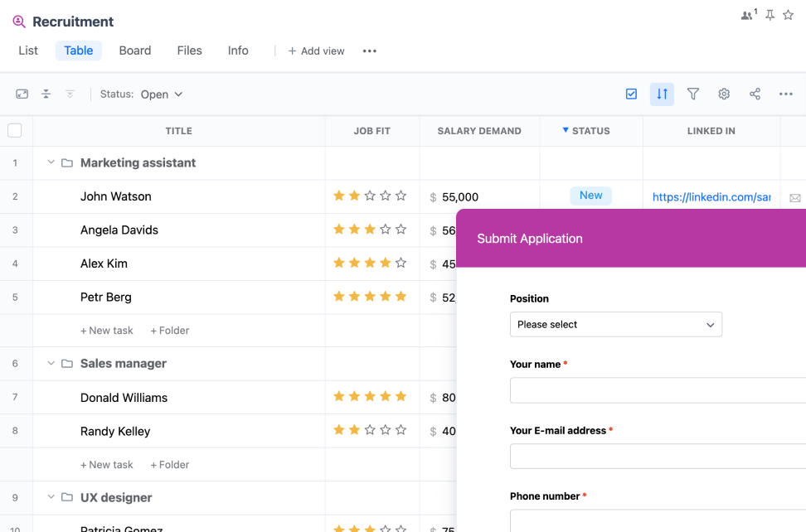This screenshot has width=806, height=532.
Task: Open the sort options with the arrows icon
Action: tap(662, 94)
